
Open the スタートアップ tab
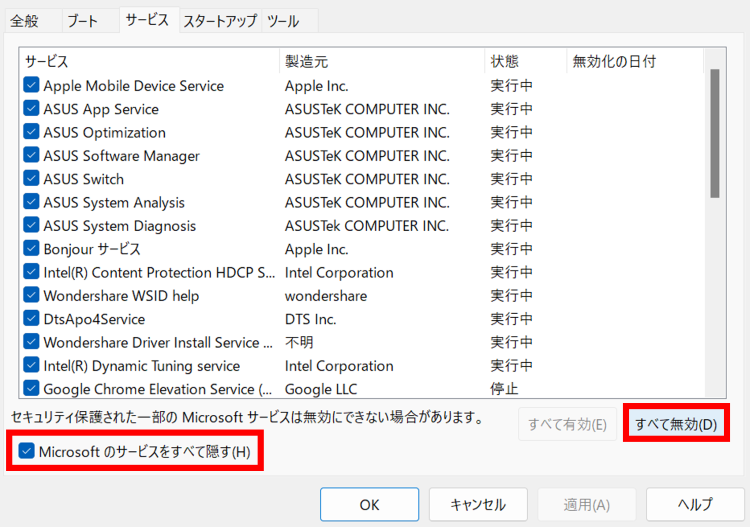click(x=220, y=21)
